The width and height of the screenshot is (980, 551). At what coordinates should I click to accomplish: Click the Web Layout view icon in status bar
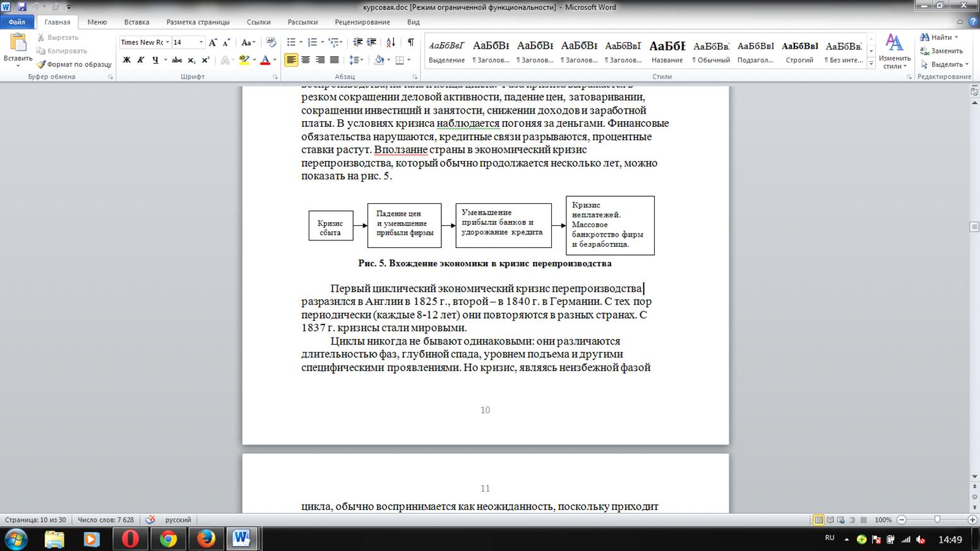coord(839,520)
